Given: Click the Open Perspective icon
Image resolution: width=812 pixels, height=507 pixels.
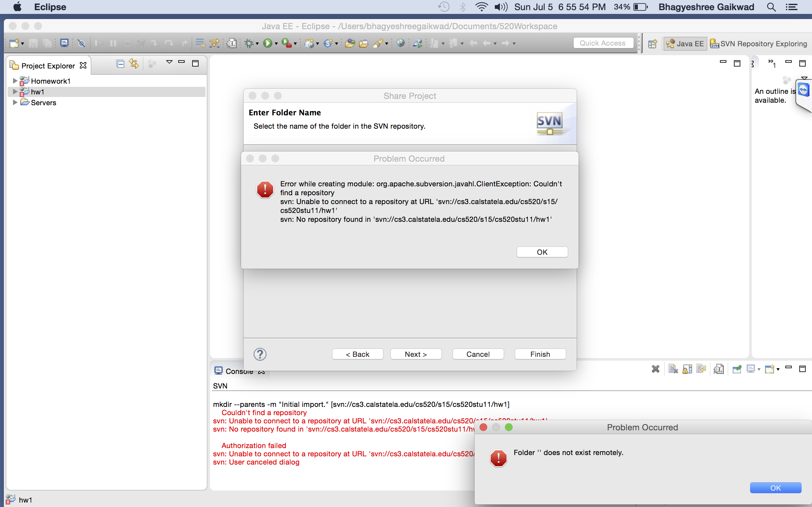Looking at the screenshot, I should click(x=652, y=44).
